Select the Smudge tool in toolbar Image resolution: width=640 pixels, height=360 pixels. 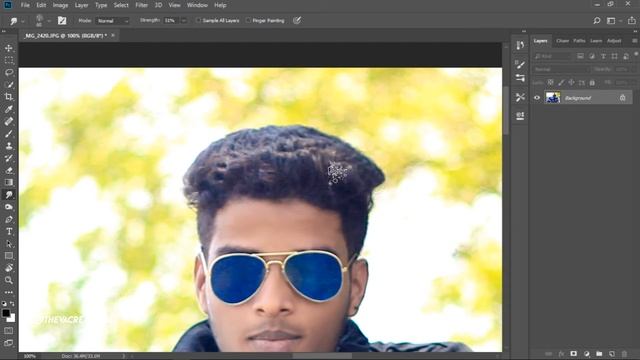click(9, 195)
